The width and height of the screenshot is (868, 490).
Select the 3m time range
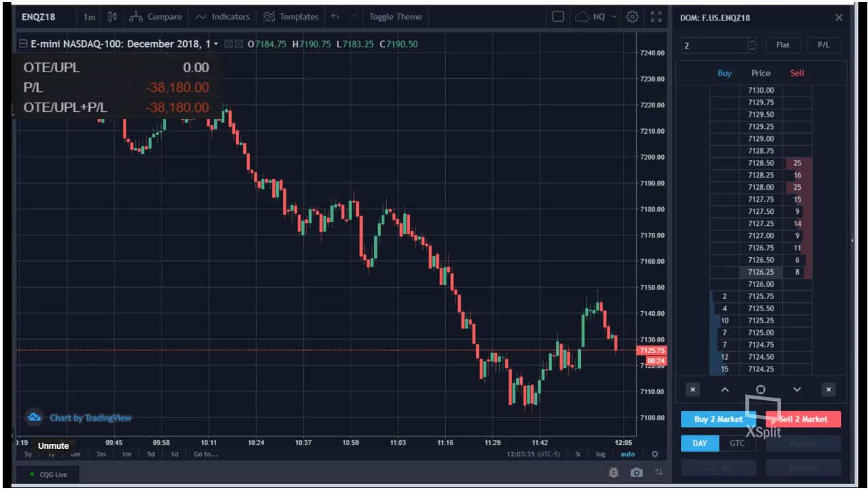[x=101, y=454]
